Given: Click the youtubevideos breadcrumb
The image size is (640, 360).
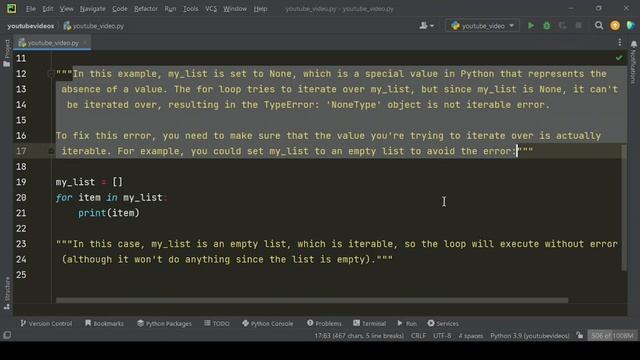Looking at the screenshot, I should click(31, 26).
